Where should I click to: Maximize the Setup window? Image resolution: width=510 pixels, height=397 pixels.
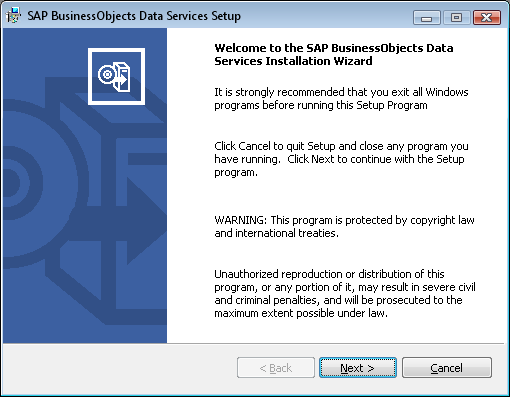(456, 17)
